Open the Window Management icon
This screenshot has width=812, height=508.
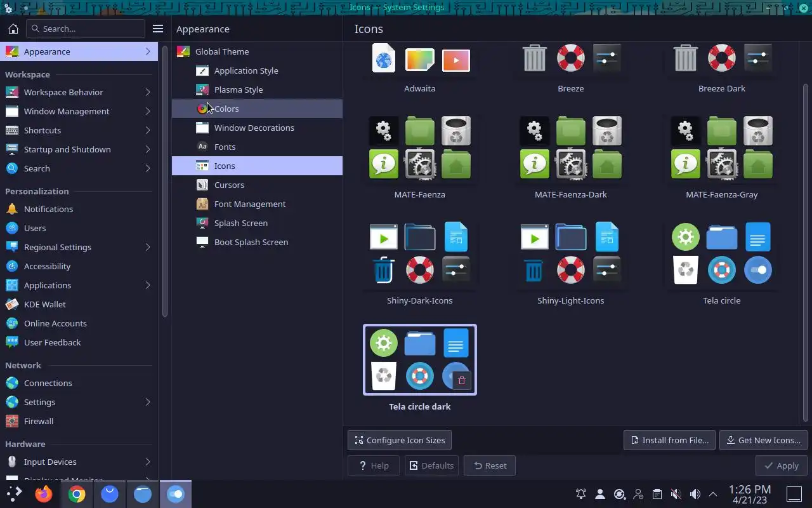11,111
